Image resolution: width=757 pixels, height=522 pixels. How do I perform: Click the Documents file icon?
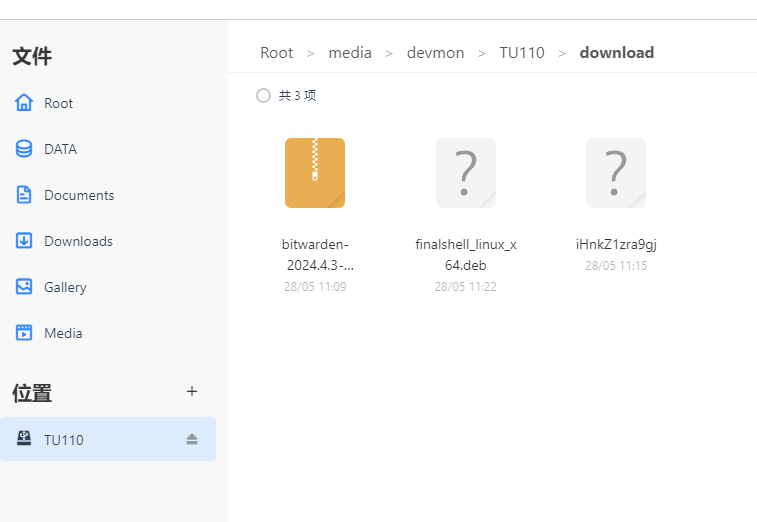tap(24, 195)
